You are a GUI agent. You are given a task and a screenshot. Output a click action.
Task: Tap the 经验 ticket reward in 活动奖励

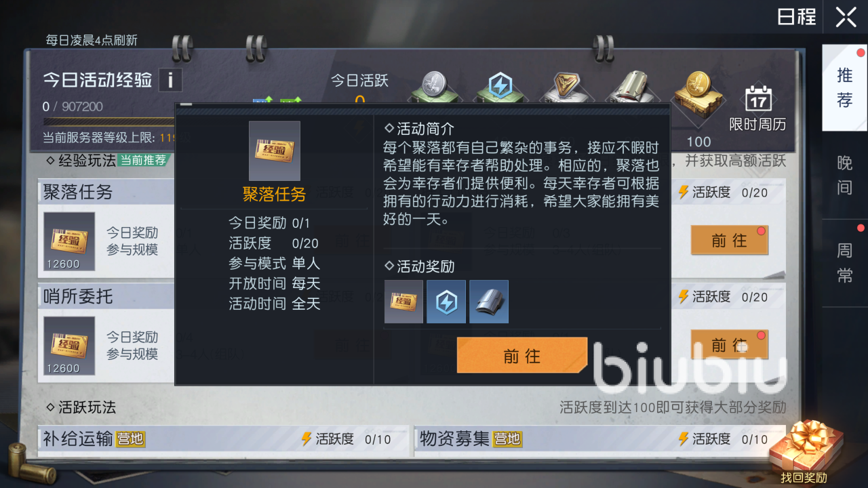[404, 302]
